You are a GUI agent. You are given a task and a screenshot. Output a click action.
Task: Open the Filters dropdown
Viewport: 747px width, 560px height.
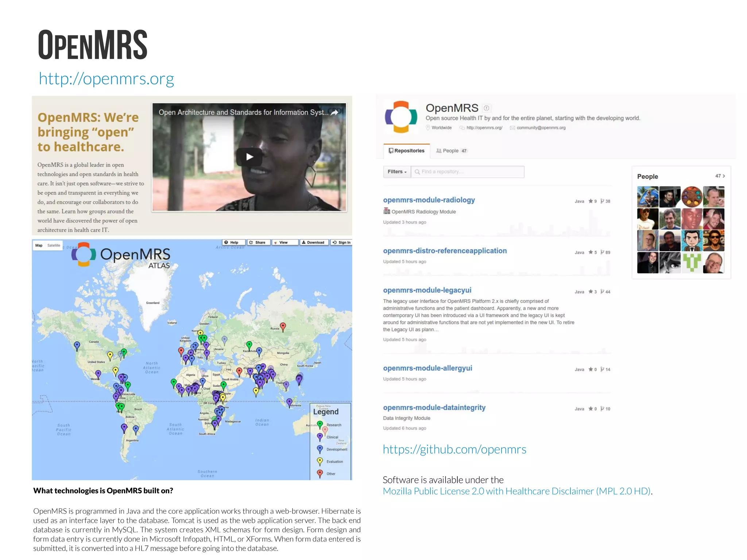[397, 172]
